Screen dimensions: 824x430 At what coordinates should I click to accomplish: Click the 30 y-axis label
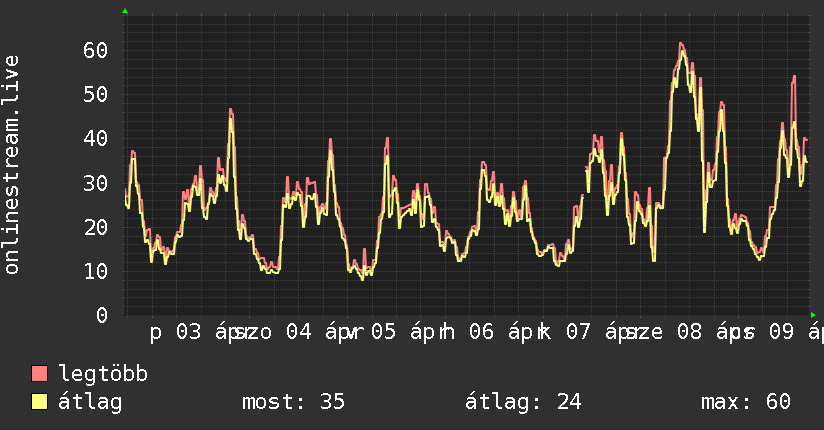pos(95,183)
